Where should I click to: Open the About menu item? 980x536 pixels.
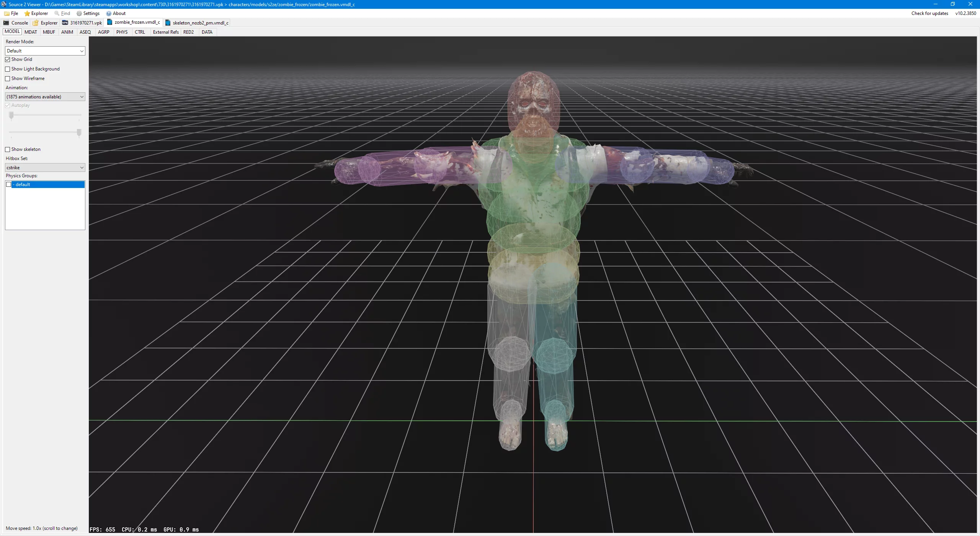(116, 13)
